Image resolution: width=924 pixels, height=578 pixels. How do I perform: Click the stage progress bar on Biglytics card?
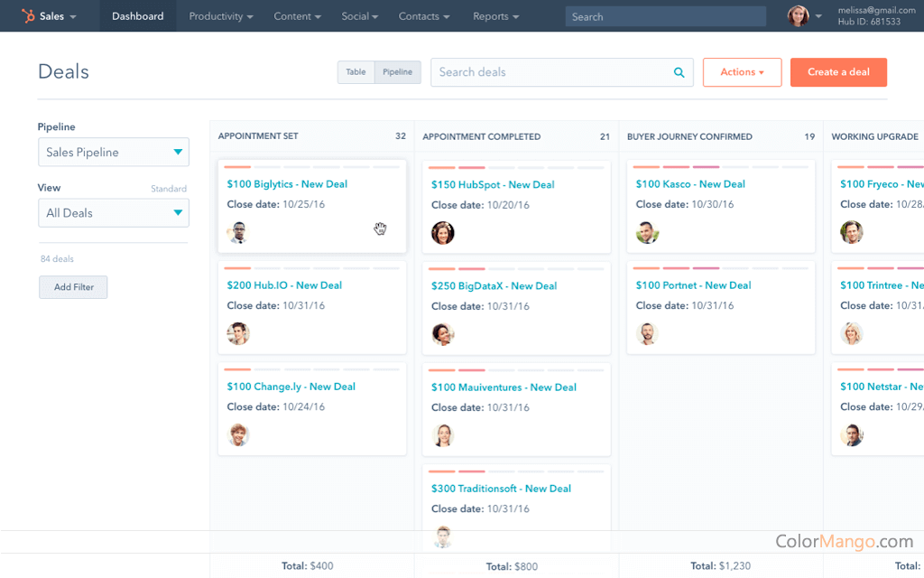pyautogui.click(x=311, y=167)
